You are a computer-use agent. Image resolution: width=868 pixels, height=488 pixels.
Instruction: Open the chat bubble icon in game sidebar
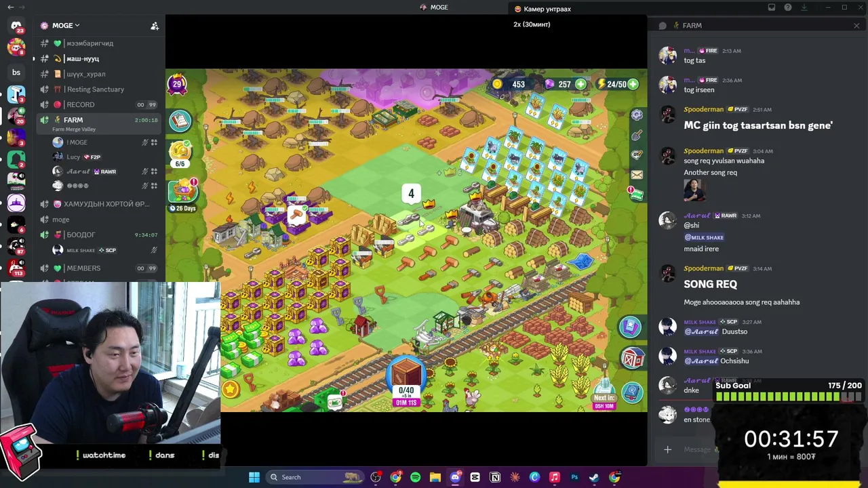tap(636, 155)
